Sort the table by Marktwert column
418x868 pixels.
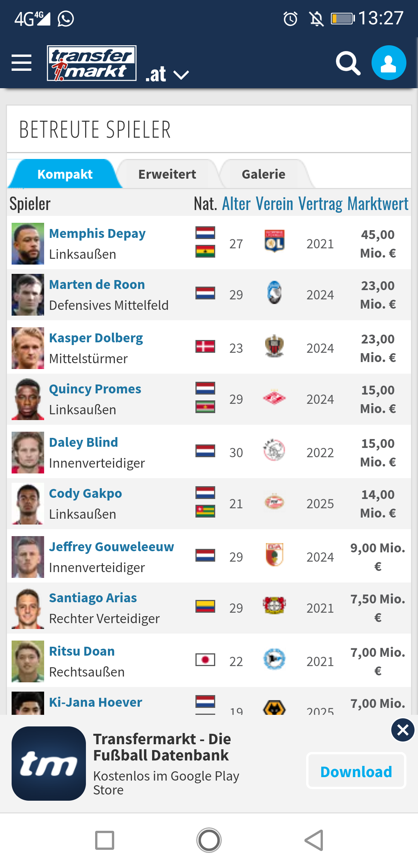(x=378, y=204)
